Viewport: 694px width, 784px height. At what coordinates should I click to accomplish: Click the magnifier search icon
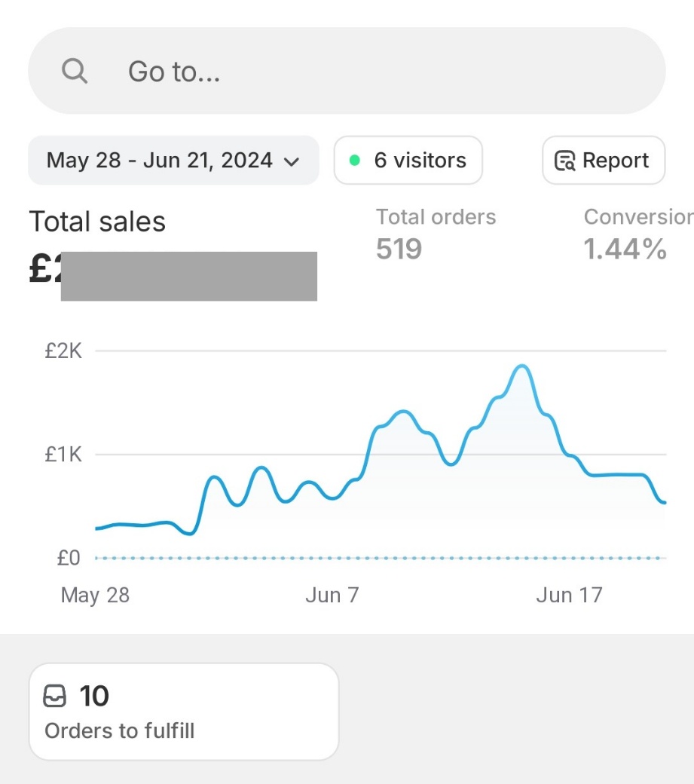[x=74, y=72]
